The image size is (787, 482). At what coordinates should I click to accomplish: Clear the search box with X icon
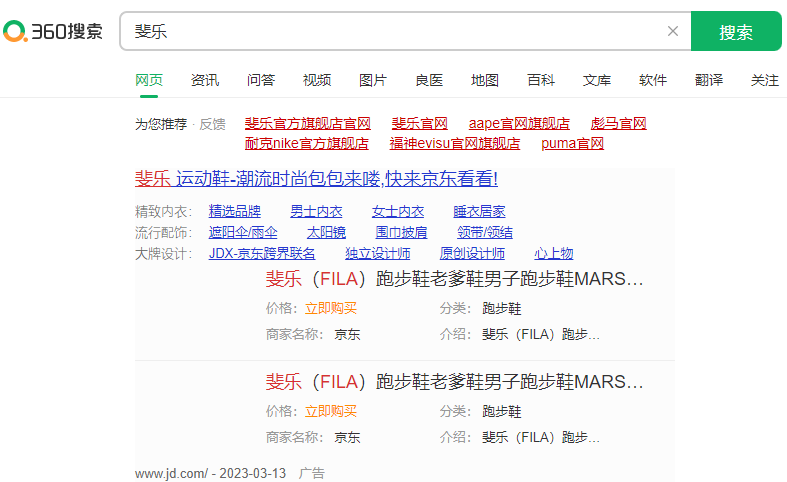[x=673, y=31]
